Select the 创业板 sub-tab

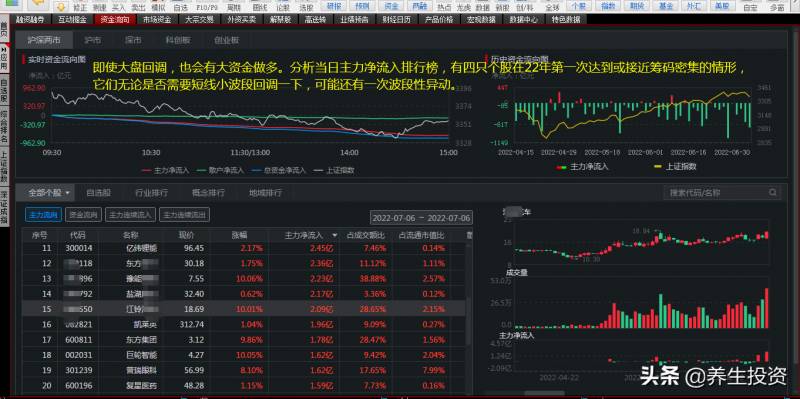click(227, 40)
